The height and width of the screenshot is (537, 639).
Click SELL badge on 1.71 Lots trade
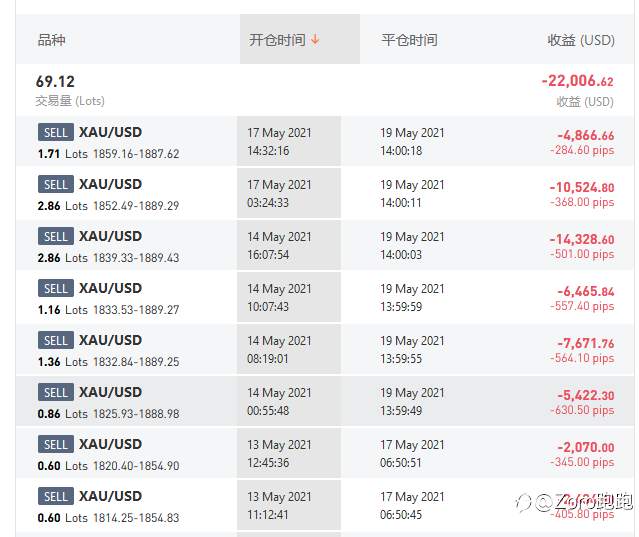click(56, 132)
